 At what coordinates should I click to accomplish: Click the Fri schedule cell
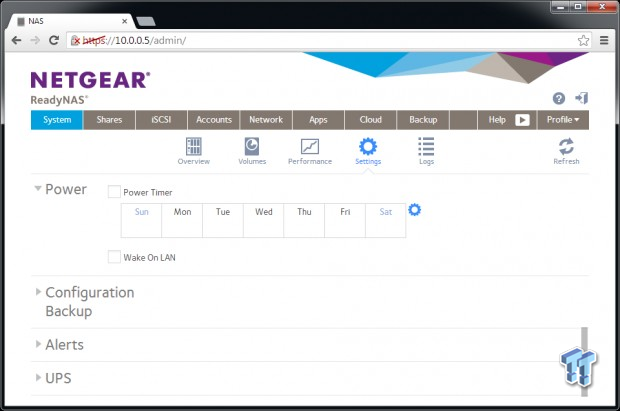[345, 220]
